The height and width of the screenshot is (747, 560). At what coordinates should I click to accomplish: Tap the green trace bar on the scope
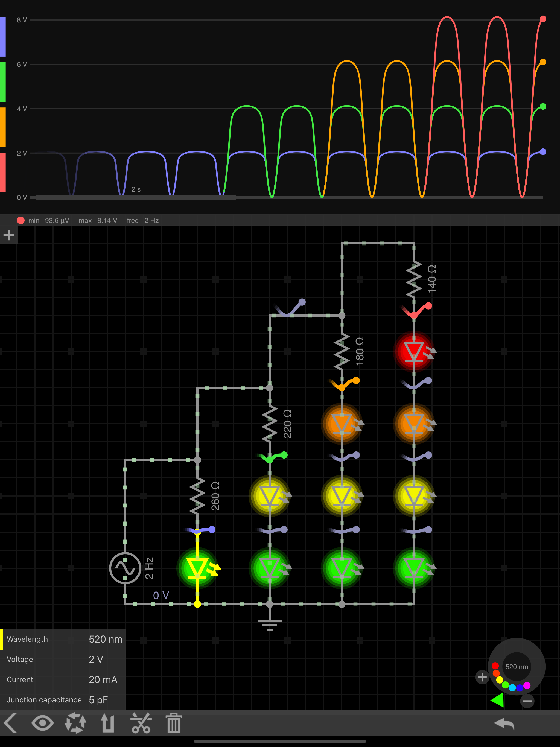click(3, 82)
